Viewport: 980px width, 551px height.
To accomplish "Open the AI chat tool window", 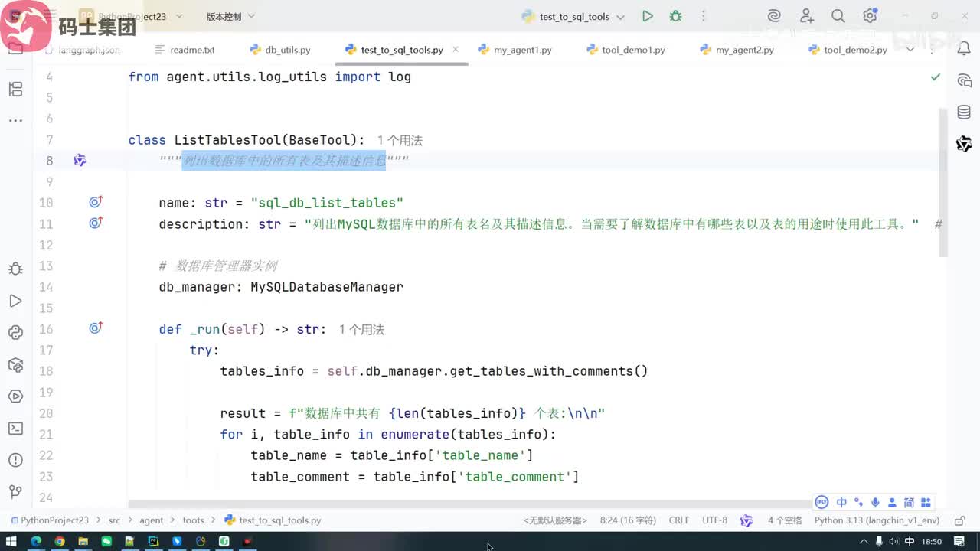I will (964, 80).
